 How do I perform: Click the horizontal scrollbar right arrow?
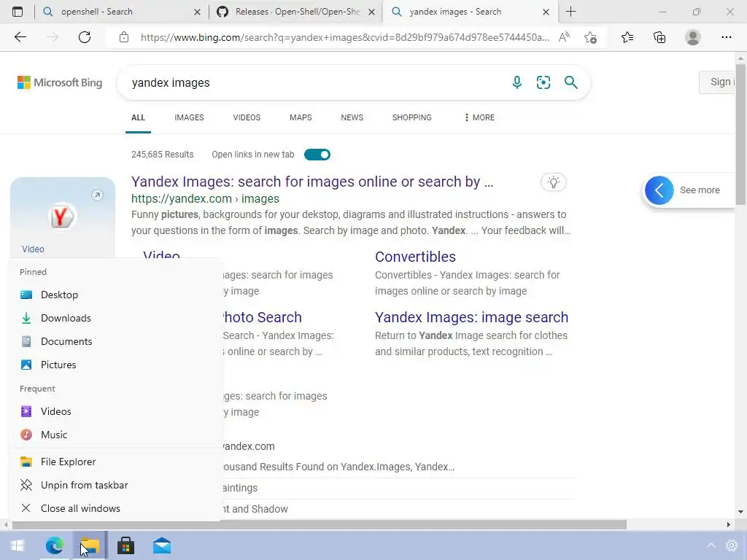[x=729, y=524]
